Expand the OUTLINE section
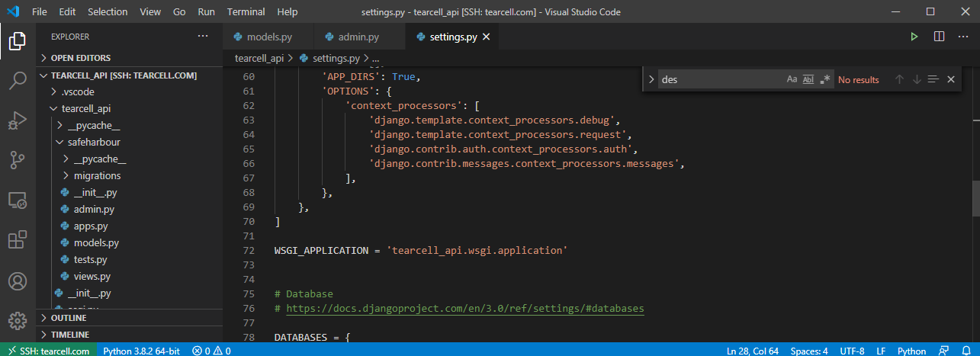 [69, 318]
